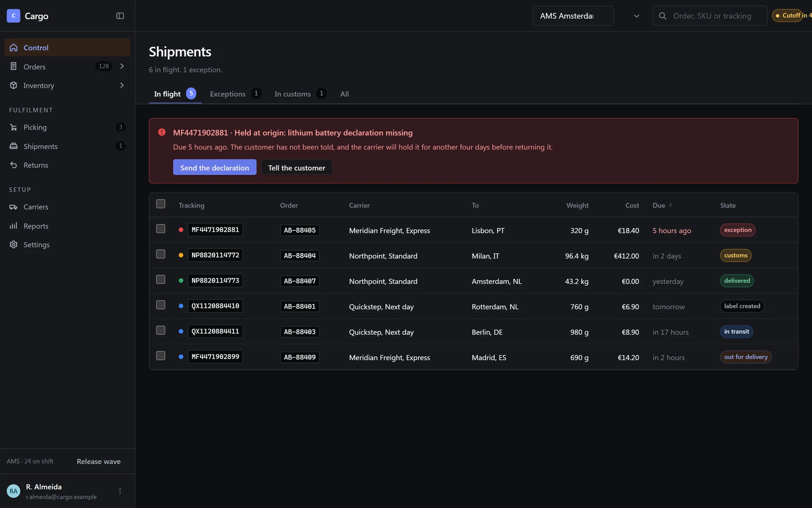Image resolution: width=812 pixels, height=508 pixels.
Task: Sort by the Tracking column header
Action: [191, 205]
